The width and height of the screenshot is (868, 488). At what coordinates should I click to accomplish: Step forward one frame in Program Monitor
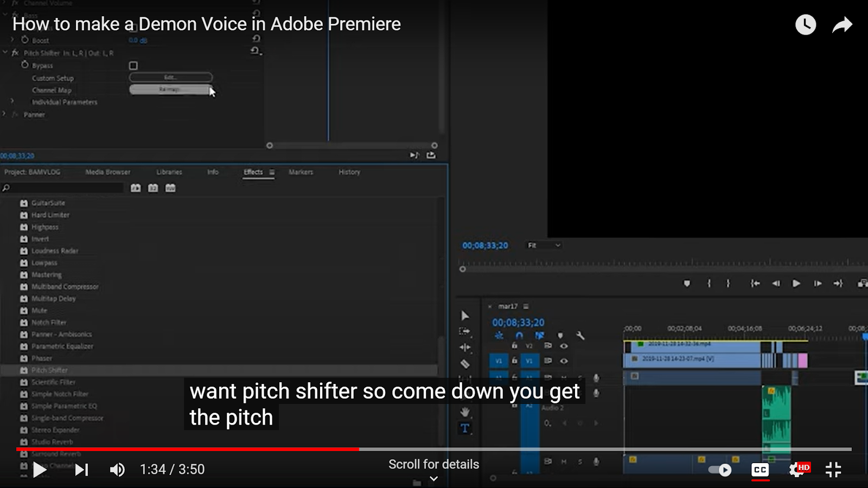(818, 283)
